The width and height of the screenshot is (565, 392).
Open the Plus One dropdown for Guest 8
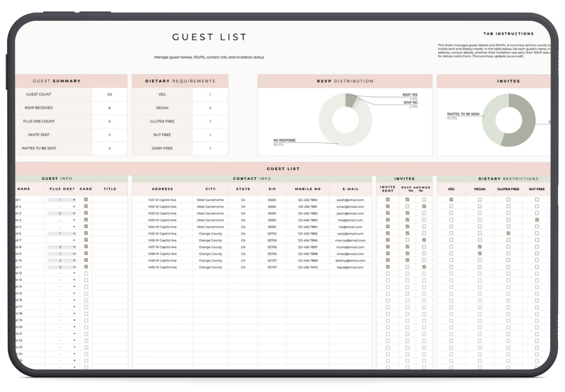point(74,247)
